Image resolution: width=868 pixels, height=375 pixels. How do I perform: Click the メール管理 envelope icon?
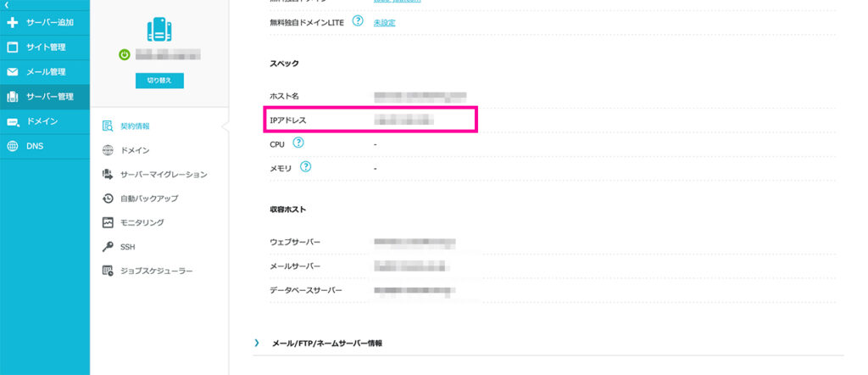[12, 72]
